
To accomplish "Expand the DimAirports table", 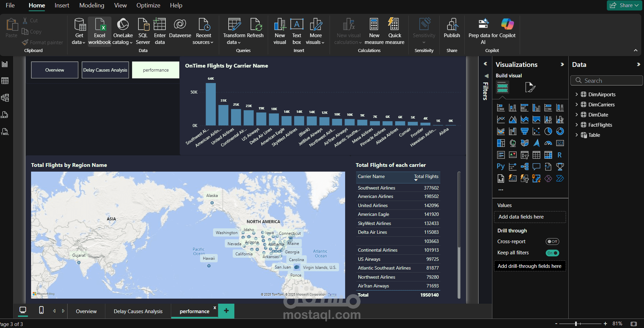I will click(x=577, y=94).
